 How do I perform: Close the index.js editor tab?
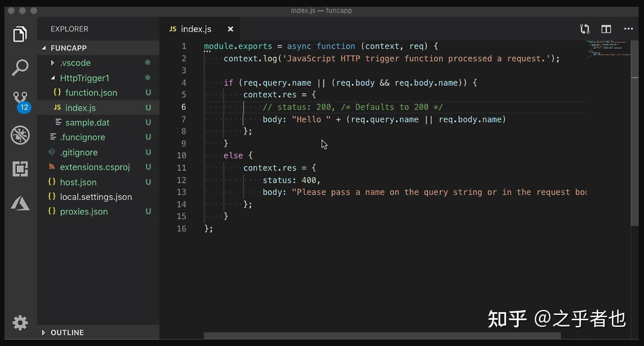[230, 29]
